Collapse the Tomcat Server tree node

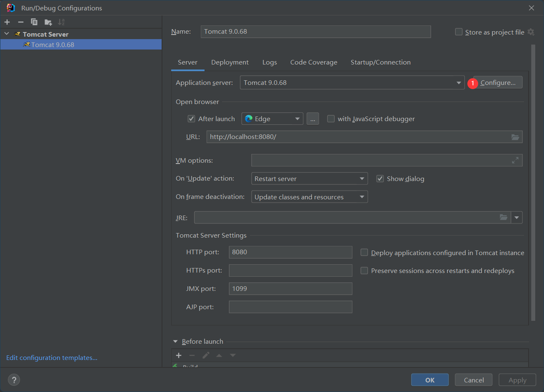7,34
